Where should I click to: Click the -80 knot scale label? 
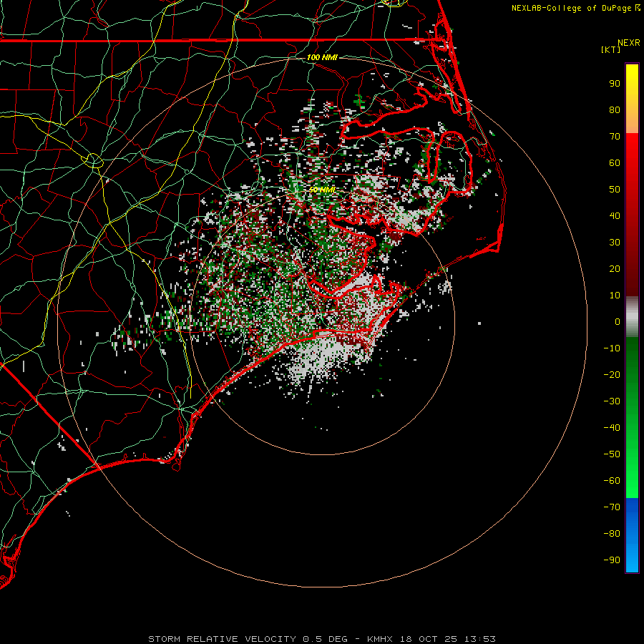pyautogui.click(x=612, y=534)
